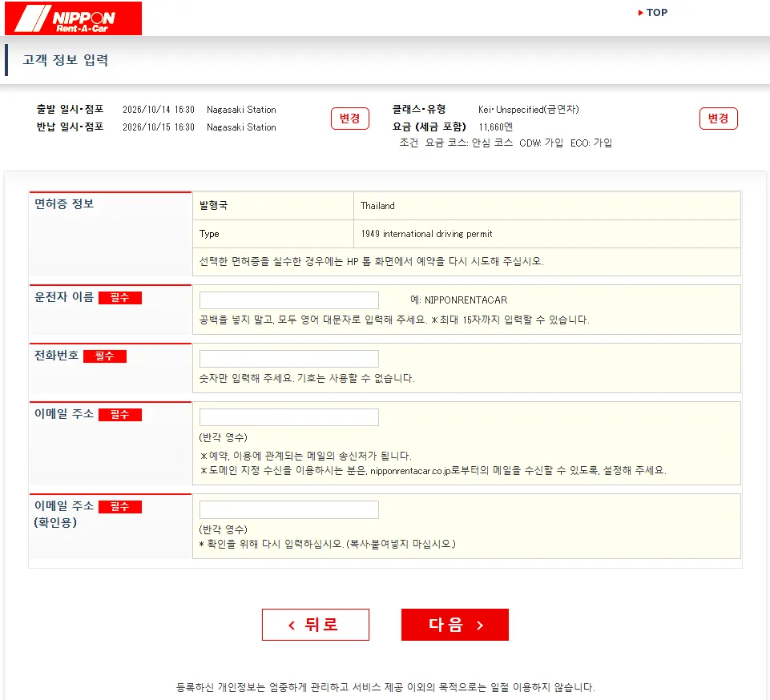This screenshot has width=770, height=700.
Task: Click the Nippon Rent-A-Car logo
Action: point(73,18)
